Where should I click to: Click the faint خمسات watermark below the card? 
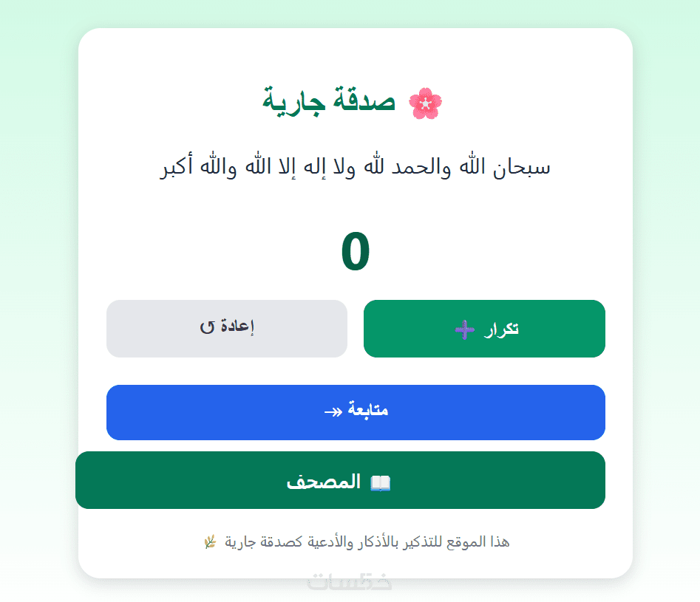click(350, 584)
